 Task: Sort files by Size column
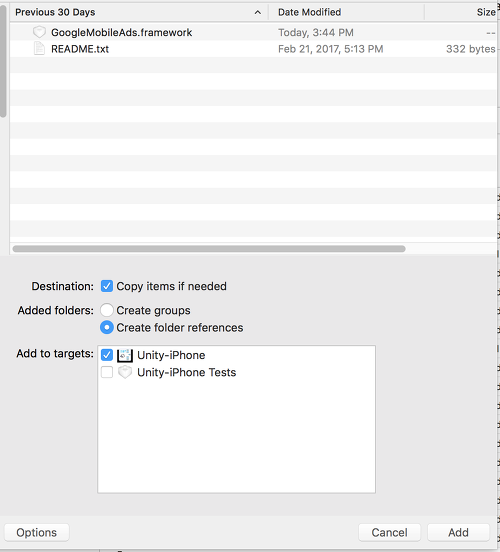click(x=486, y=12)
